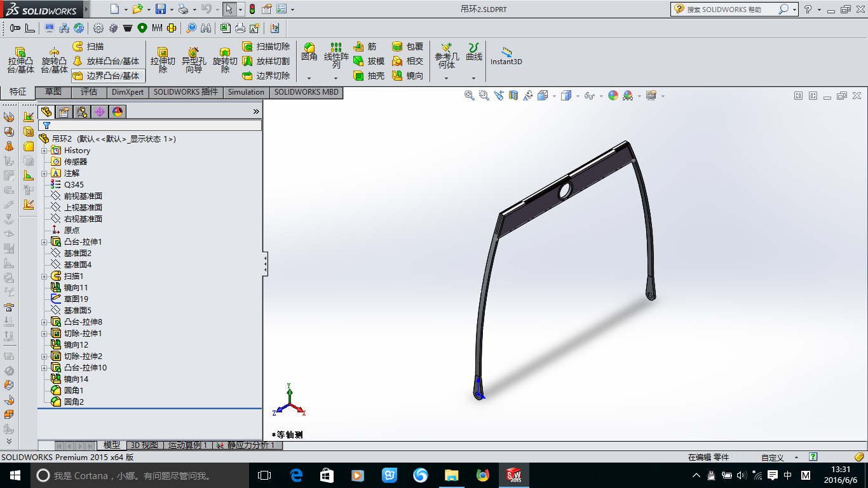Screen dimensions: 868x488
Task: Click the 圆角 fillet tool
Action: pyautogui.click(x=309, y=52)
